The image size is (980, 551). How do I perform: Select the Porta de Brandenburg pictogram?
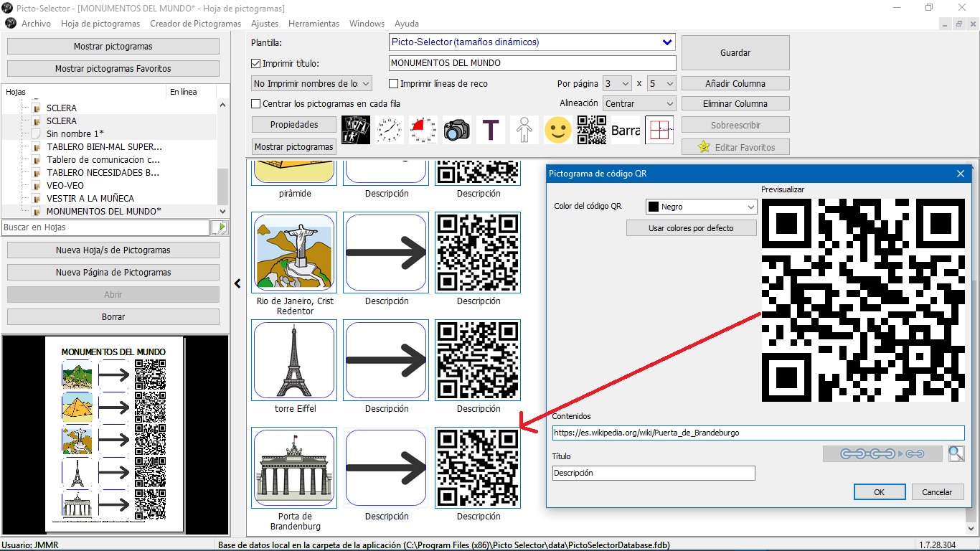point(294,468)
